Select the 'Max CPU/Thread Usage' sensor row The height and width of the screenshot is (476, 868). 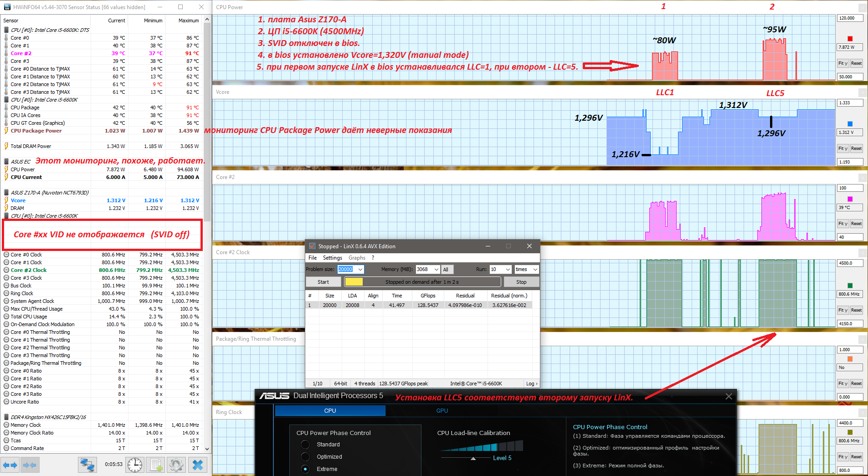[x=102, y=309]
